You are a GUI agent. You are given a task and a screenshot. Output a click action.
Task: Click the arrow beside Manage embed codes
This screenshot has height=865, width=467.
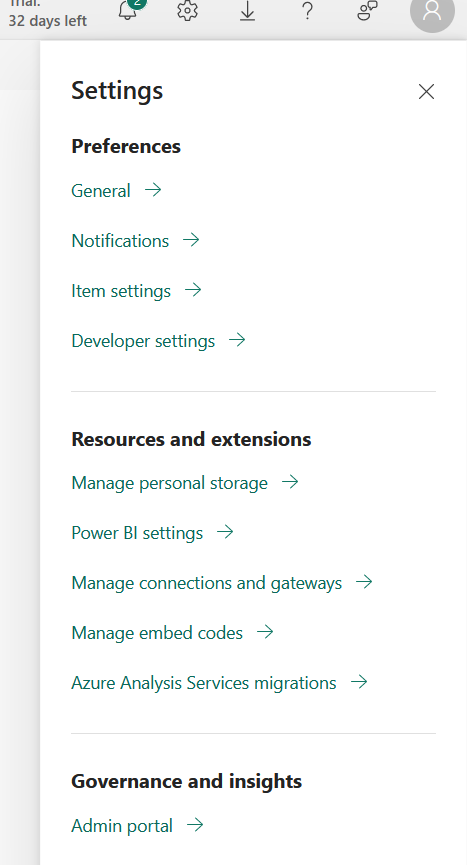pyautogui.click(x=265, y=632)
